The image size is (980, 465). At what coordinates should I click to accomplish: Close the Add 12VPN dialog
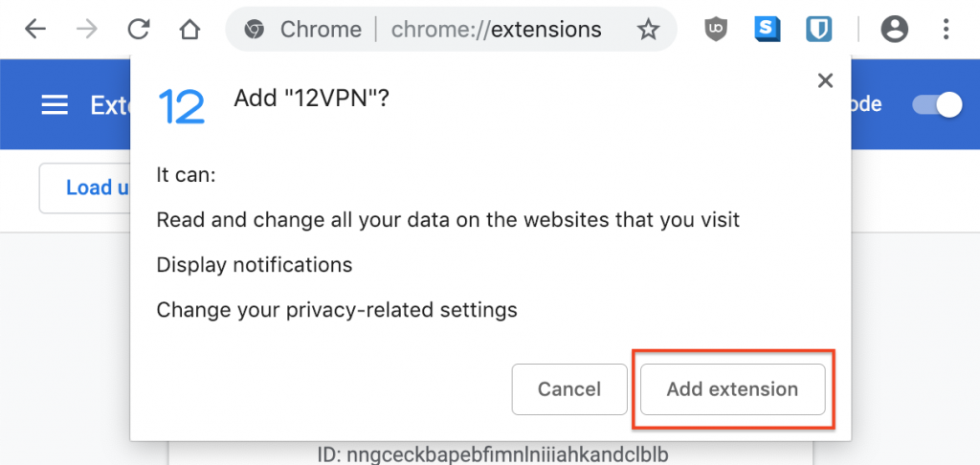pos(825,81)
